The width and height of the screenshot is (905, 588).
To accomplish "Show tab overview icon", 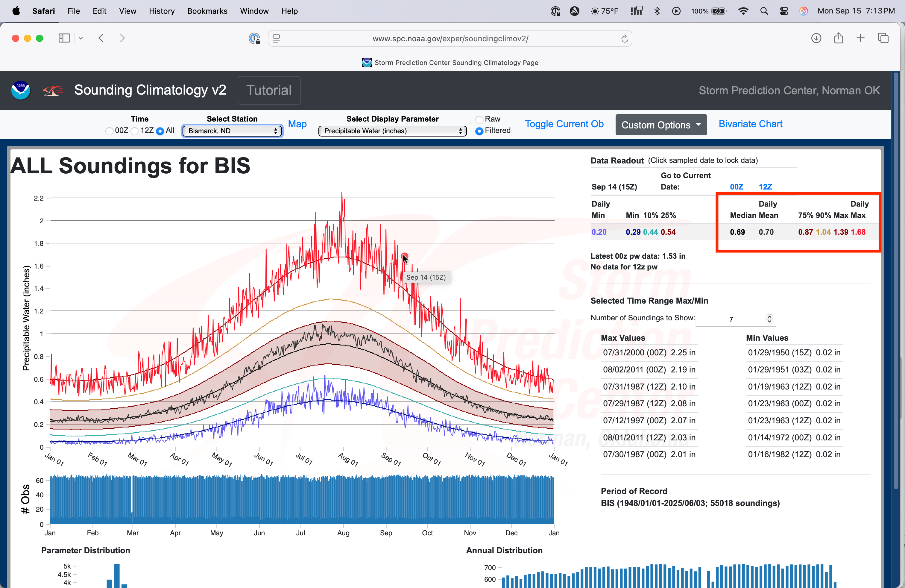I will point(883,38).
